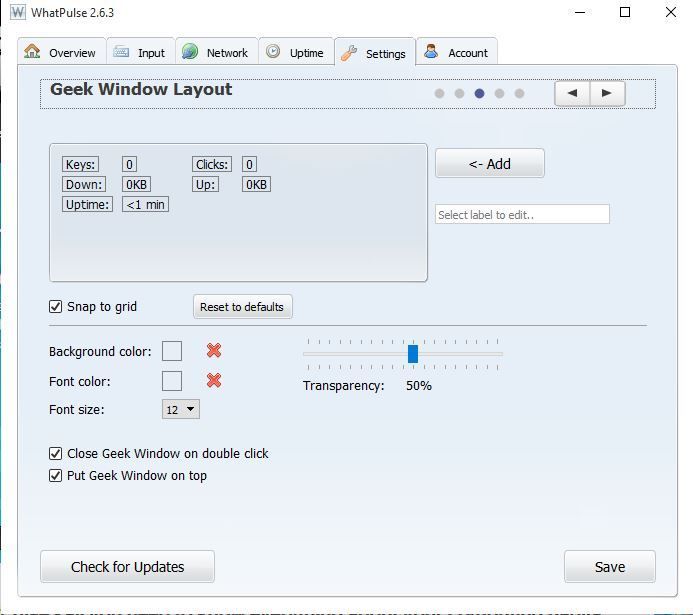Go to the Account tab
This screenshot has height=615, width=693.
tap(457, 52)
